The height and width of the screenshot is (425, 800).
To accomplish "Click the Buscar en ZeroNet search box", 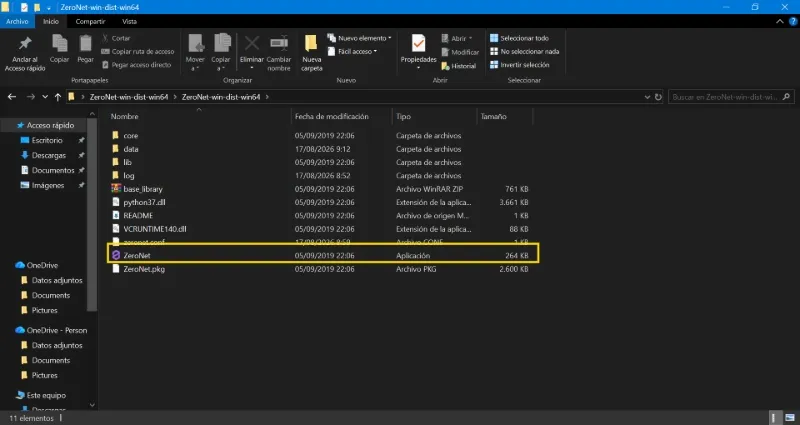I will 731,97.
